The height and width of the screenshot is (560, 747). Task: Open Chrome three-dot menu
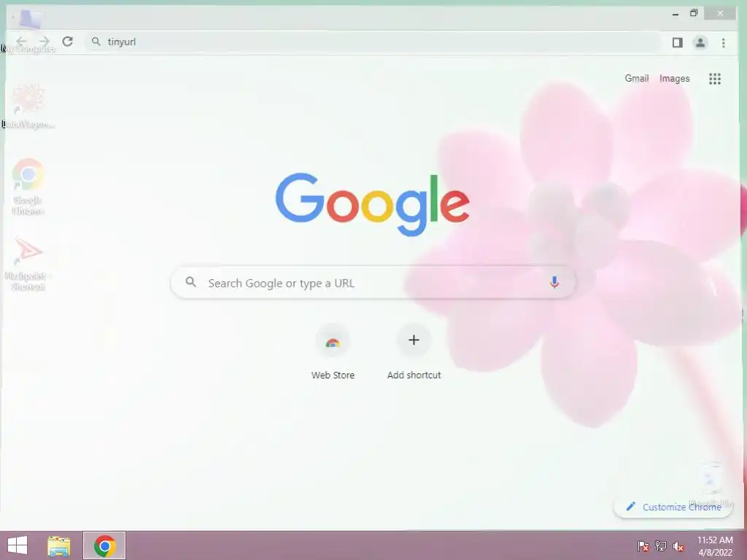(723, 42)
